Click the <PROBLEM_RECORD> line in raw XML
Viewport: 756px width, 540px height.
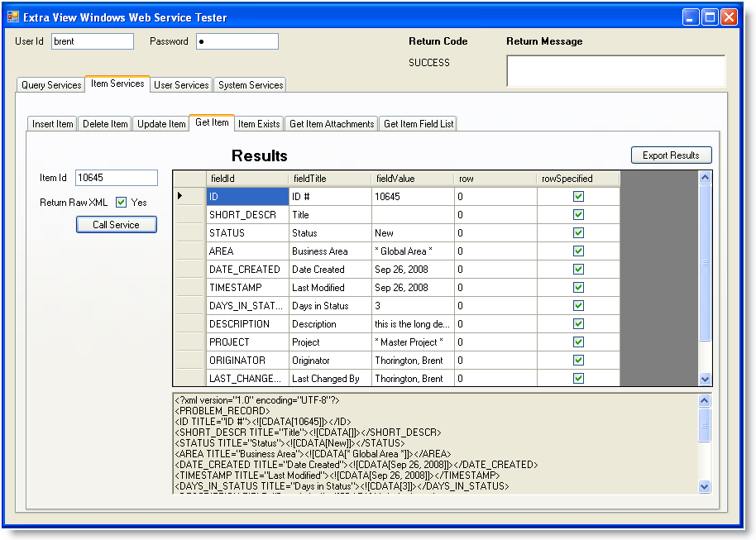pyautogui.click(x=222, y=411)
